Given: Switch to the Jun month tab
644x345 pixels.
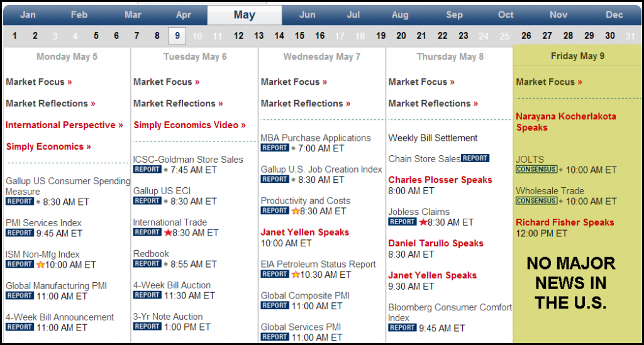Looking at the screenshot, I should pos(307,15).
